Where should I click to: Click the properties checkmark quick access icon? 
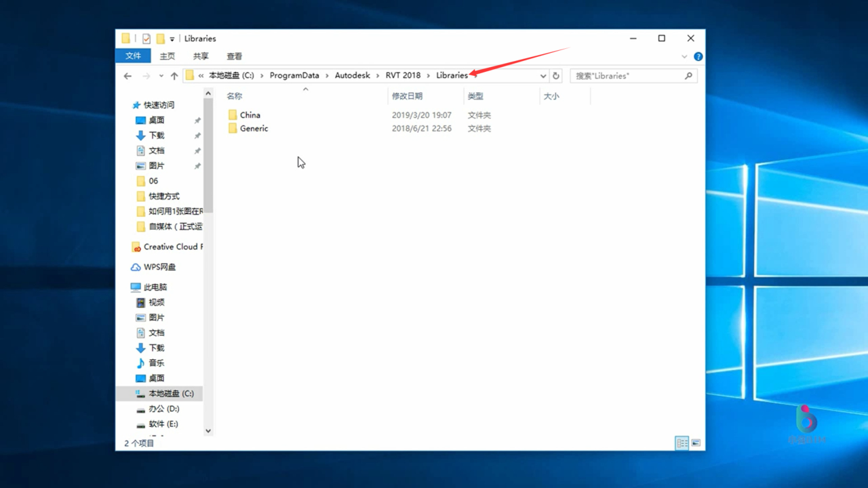(x=146, y=39)
